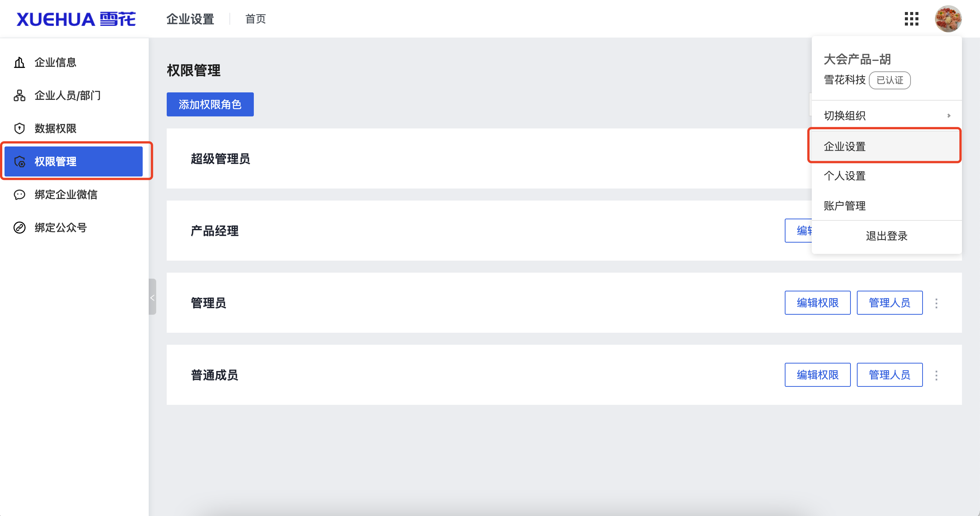The image size is (980, 516).
Task: Click 编辑权限 for the 管理员 role
Action: click(x=817, y=303)
